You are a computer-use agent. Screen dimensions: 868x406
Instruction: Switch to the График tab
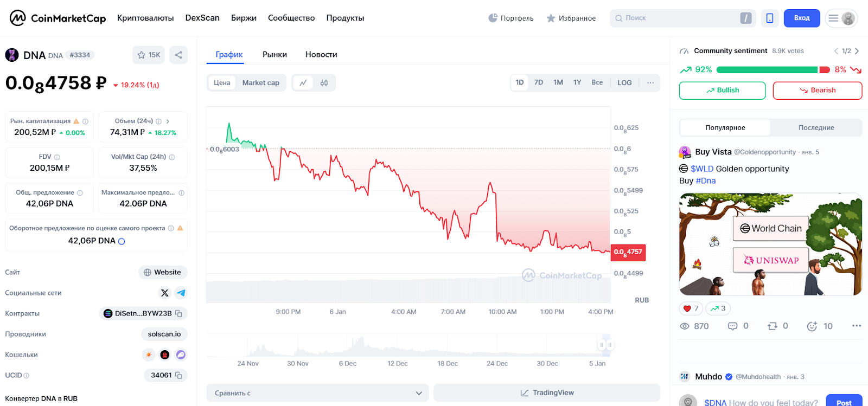pyautogui.click(x=229, y=54)
